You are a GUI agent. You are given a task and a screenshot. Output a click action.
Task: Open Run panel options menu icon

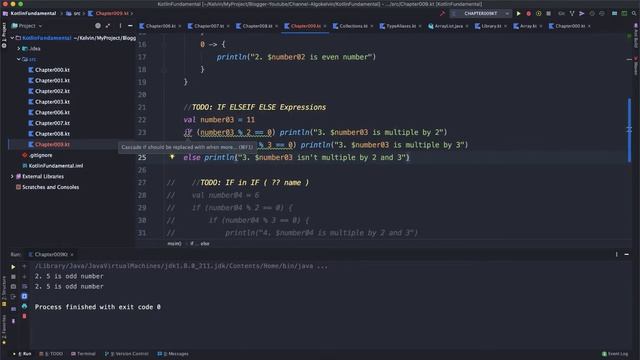tap(616, 254)
